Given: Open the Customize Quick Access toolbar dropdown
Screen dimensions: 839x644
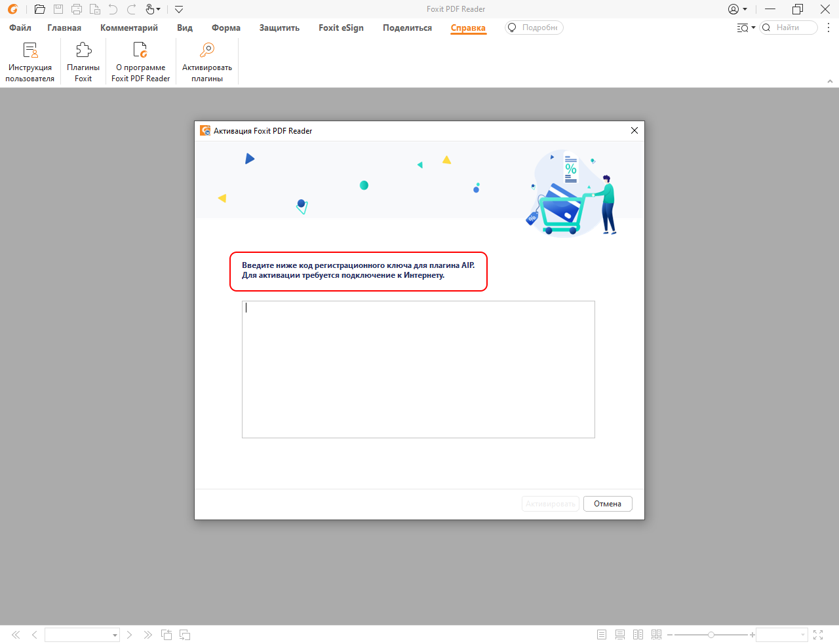Looking at the screenshot, I should (x=179, y=9).
